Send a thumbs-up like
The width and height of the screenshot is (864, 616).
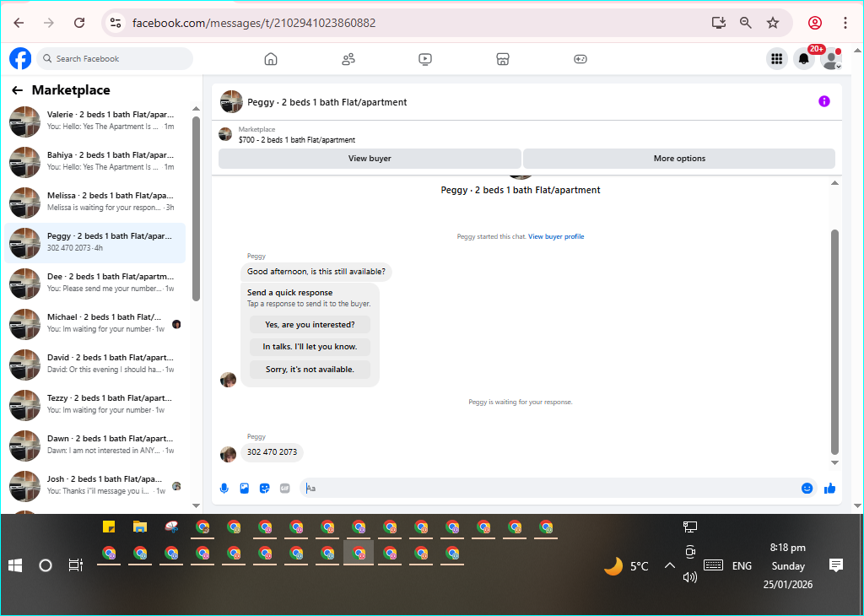click(830, 489)
